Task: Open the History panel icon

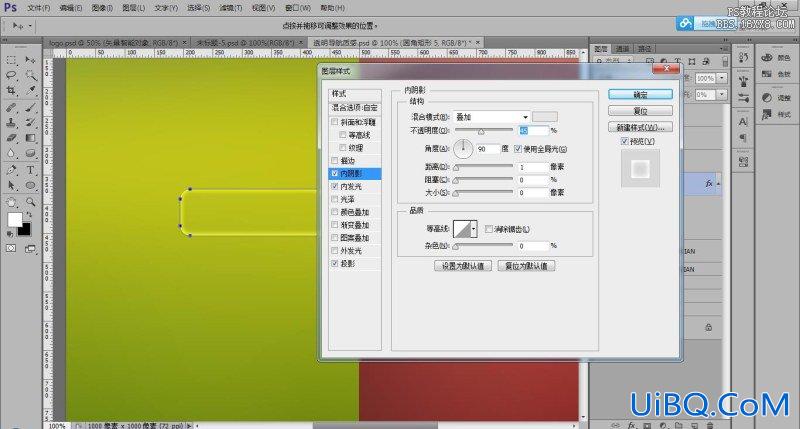Action: click(x=743, y=58)
